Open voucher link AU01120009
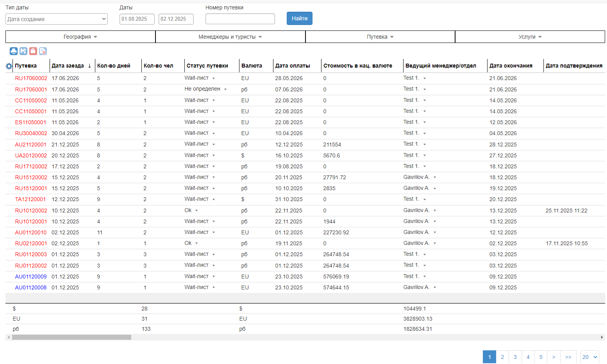Viewport: 607px width, 364px height. pyautogui.click(x=31, y=277)
